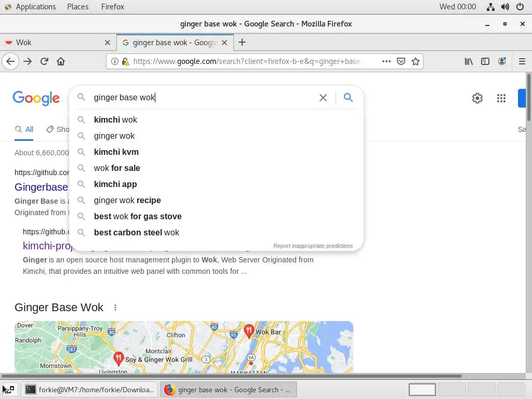Open the Places menu
The height and width of the screenshot is (399, 532).
point(78,7)
